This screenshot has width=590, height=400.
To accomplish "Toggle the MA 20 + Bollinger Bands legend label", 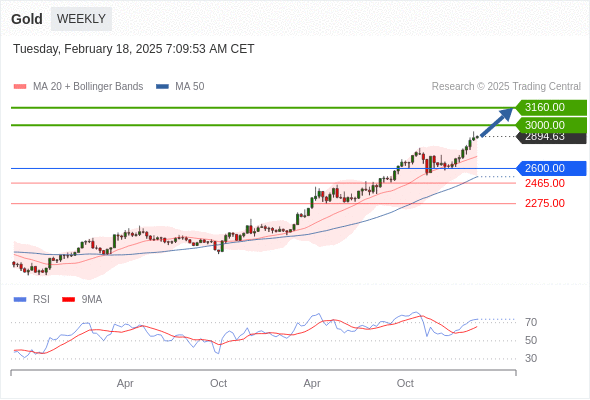I will [88, 87].
